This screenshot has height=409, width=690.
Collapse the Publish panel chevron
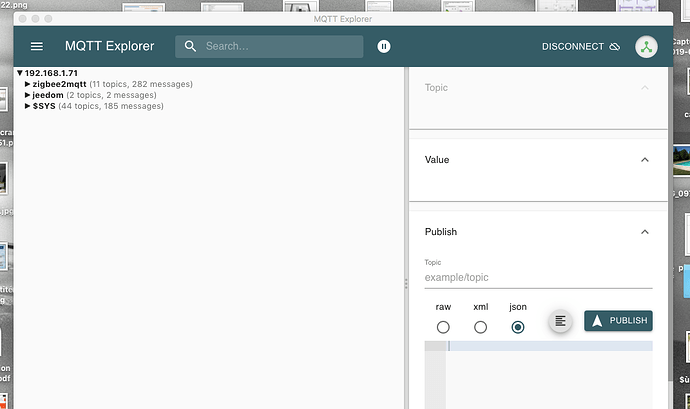point(645,232)
